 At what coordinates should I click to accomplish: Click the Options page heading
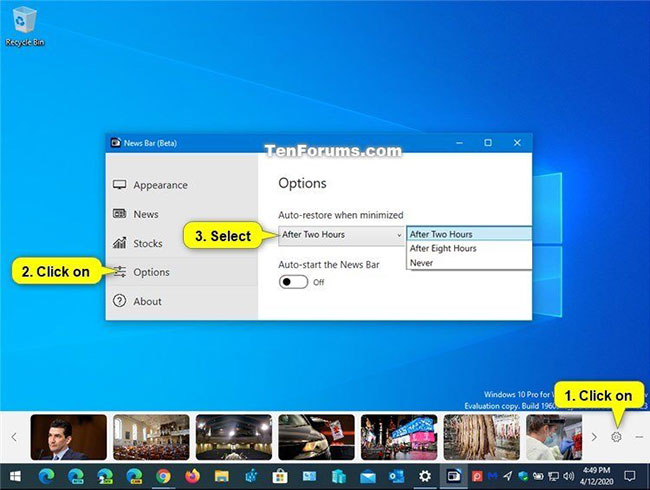pyautogui.click(x=302, y=183)
